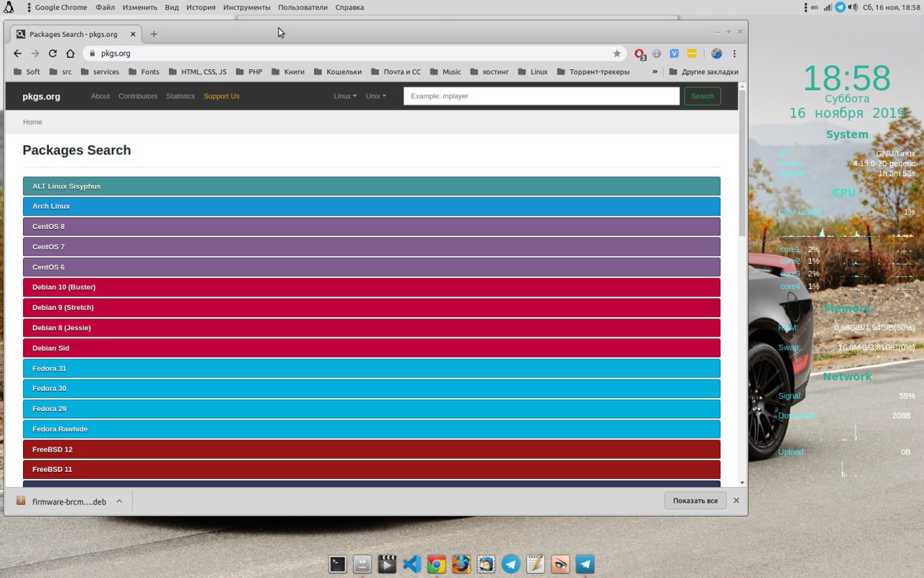The height and width of the screenshot is (578, 924).
Task: Open the video player clapperboard dock icon
Action: (x=388, y=564)
